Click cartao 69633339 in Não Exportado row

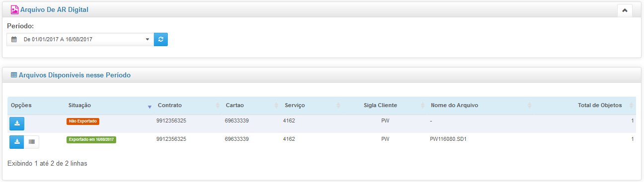coord(237,121)
